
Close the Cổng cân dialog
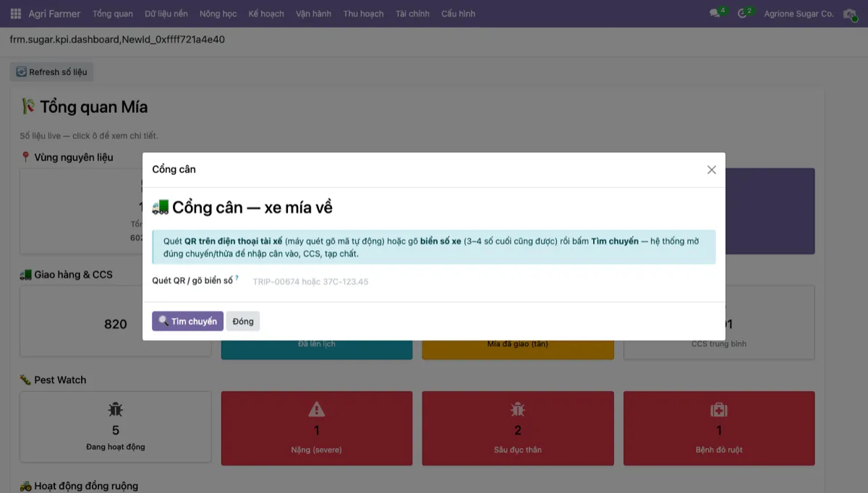coord(712,170)
